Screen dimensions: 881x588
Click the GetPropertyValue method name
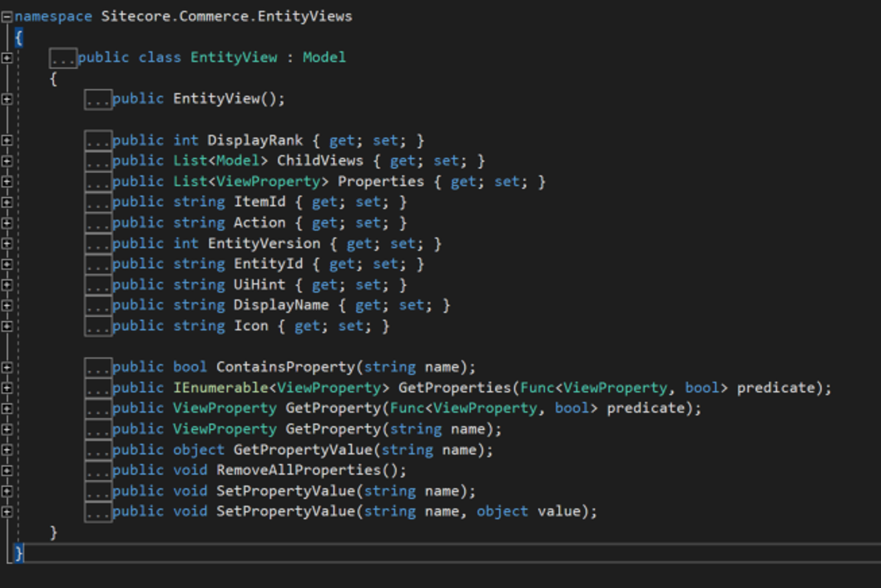pyautogui.click(x=303, y=450)
